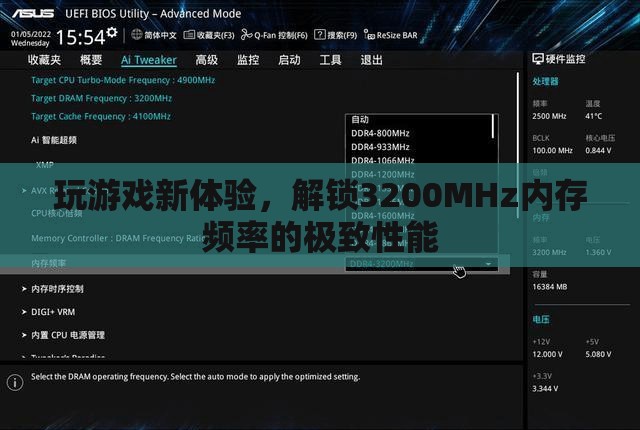Select the XMP setting row
Viewport: 640px width, 430px height.
coord(44,165)
